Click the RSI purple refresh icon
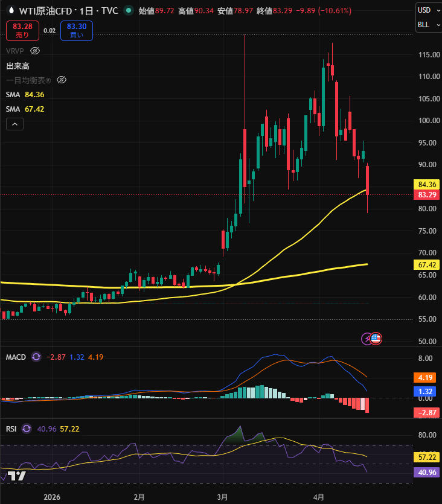This screenshot has height=504, width=442. tap(27, 429)
